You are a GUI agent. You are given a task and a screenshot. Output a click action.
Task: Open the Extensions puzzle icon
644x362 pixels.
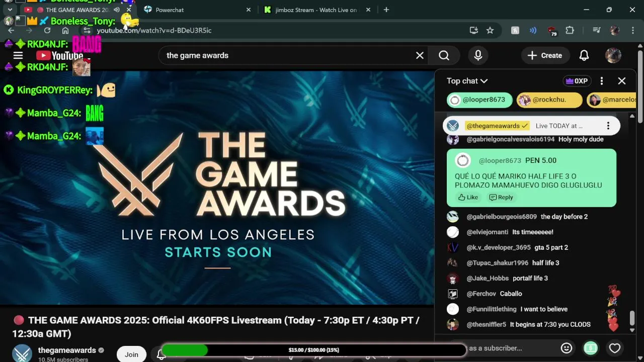click(x=570, y=30)
